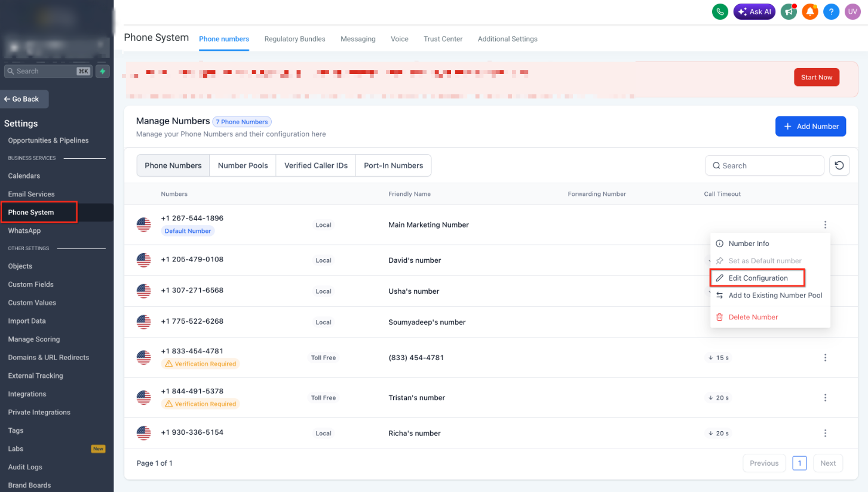Click the Add Number button
868x492 pixels.
point(811,127)
